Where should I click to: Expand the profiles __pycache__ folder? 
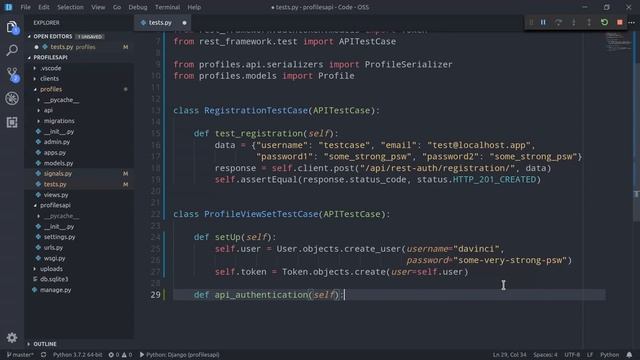click(x=61, y=100)
